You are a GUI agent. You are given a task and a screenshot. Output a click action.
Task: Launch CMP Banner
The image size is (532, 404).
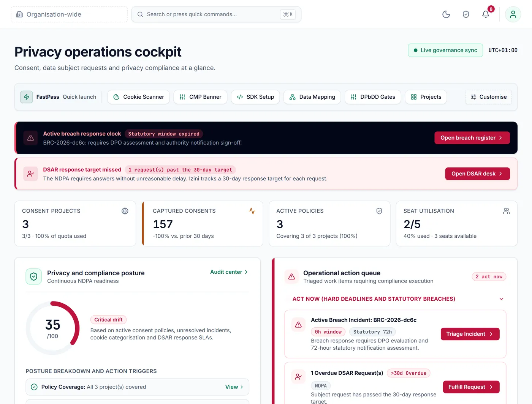pos(200,97)
